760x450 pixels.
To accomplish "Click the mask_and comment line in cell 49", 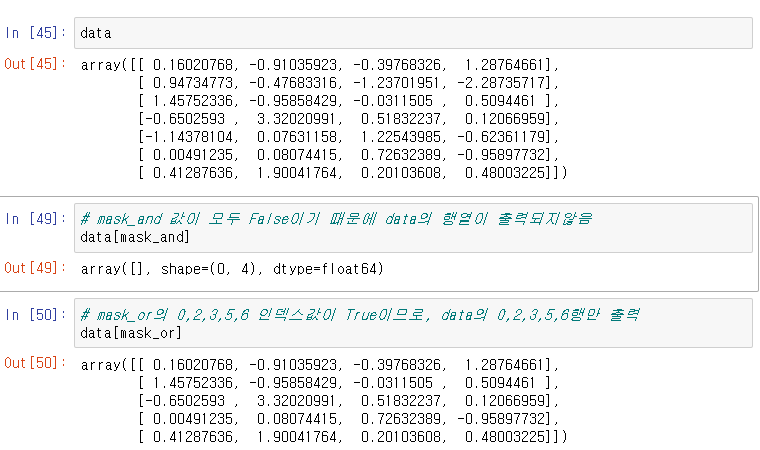I will 336,219.
